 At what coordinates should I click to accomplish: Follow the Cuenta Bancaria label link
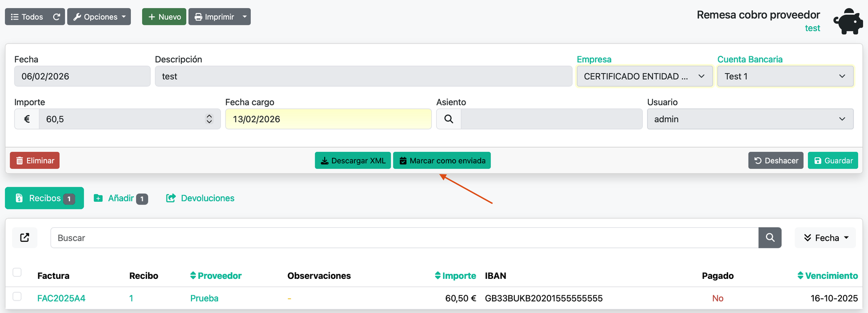point(750,59)
